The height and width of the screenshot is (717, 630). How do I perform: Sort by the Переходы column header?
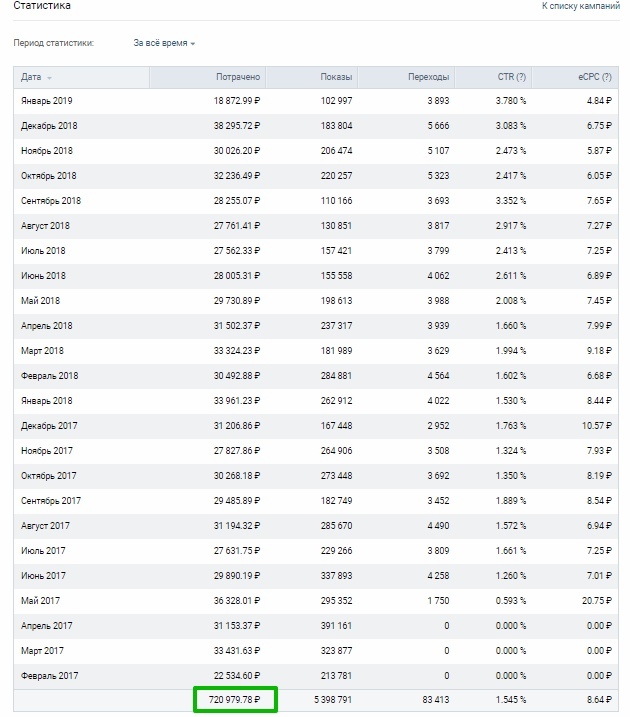coord(428,77)
